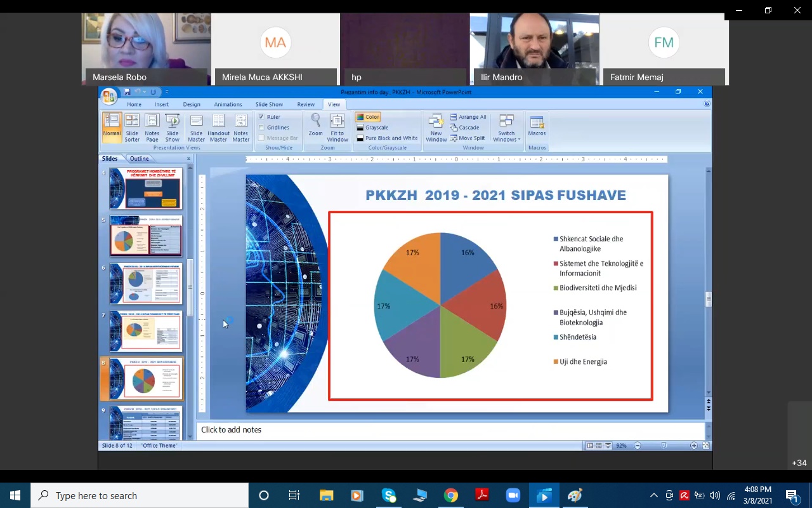812x508 pixels.
Task: Open the Slide Master view
Action: coord(197,128)
